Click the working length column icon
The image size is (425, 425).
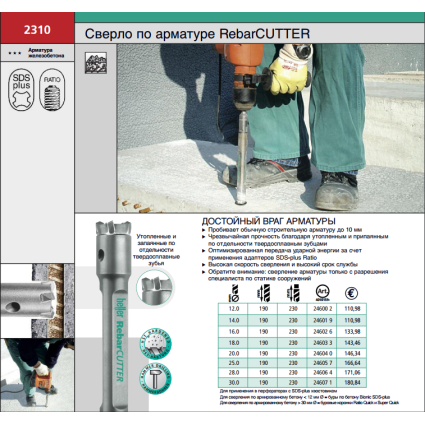(263, 293)
